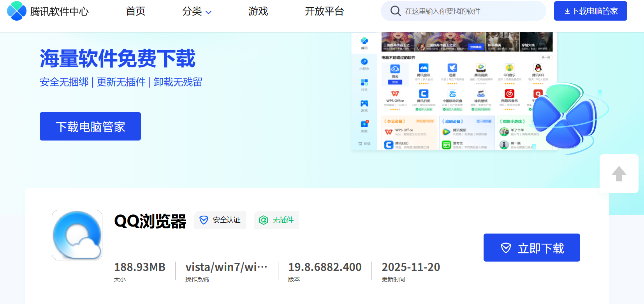This screenshot has width=644, height=304.
Task: Click the back-to-top arrow button
Action: (x=619, y=174)
